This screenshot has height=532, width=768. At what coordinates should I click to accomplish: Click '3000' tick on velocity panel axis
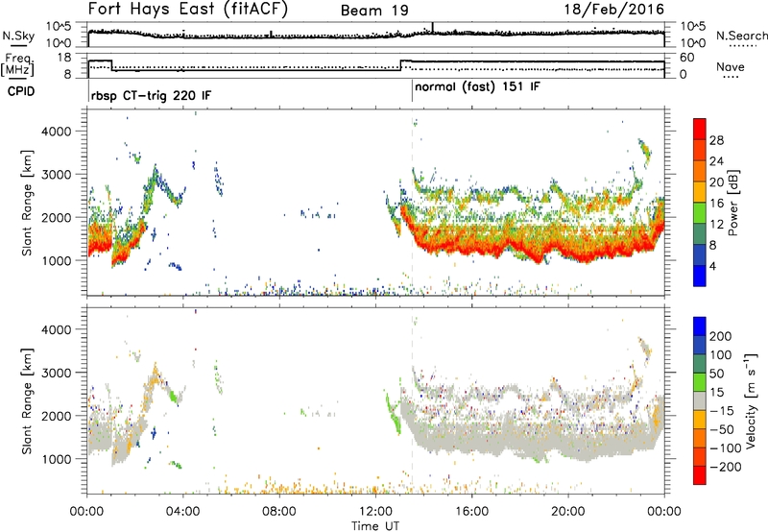click(56, 373)
